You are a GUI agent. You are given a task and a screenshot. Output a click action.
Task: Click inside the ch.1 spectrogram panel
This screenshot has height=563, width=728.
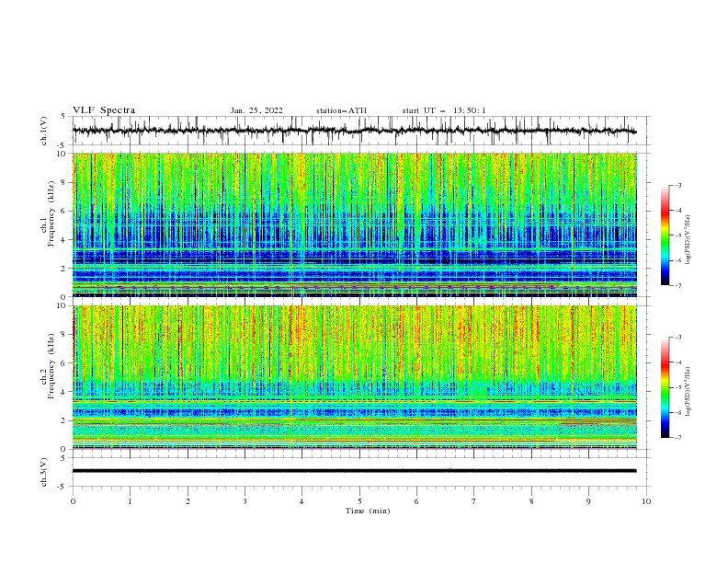pos(354,224)
